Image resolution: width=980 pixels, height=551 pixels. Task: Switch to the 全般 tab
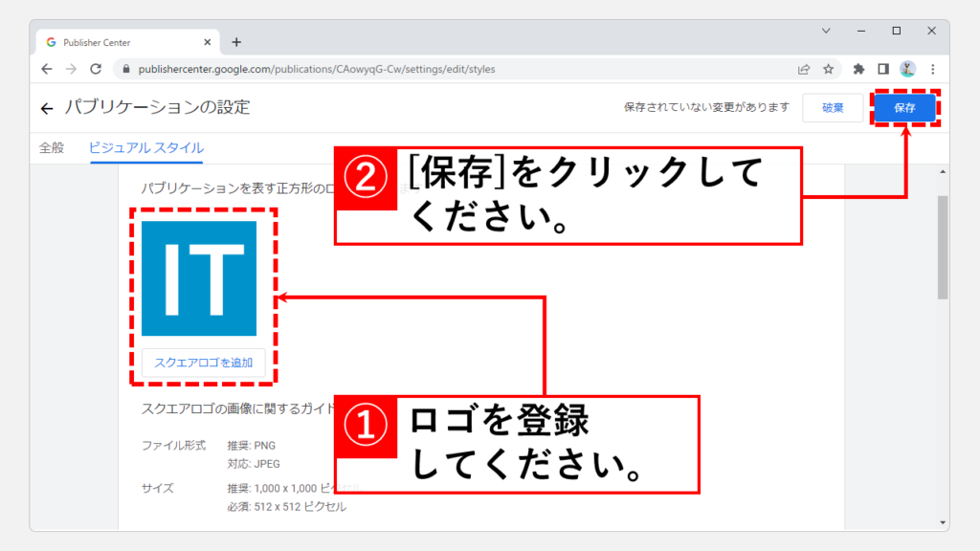[52, 148]
